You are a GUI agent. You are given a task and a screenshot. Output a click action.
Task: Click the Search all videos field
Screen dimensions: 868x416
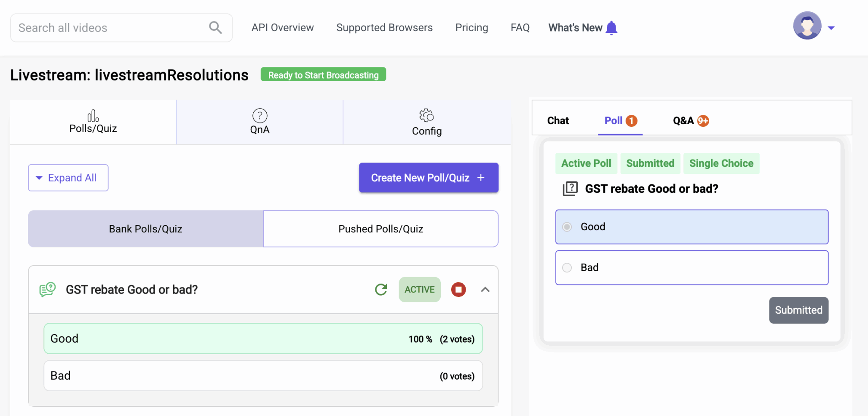(x=110, y=28)
